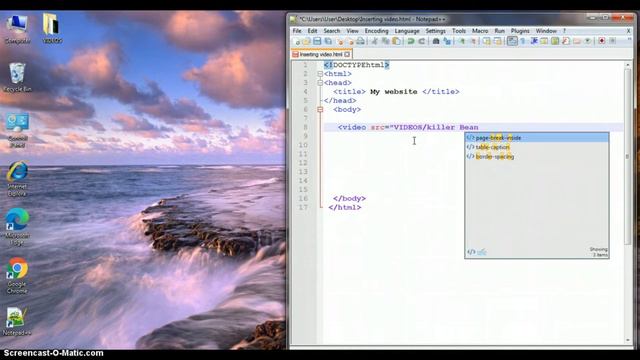Click the Open file toolbar icon
The width and height of the screenshot is (640, 360).
(x=306, y=41)
